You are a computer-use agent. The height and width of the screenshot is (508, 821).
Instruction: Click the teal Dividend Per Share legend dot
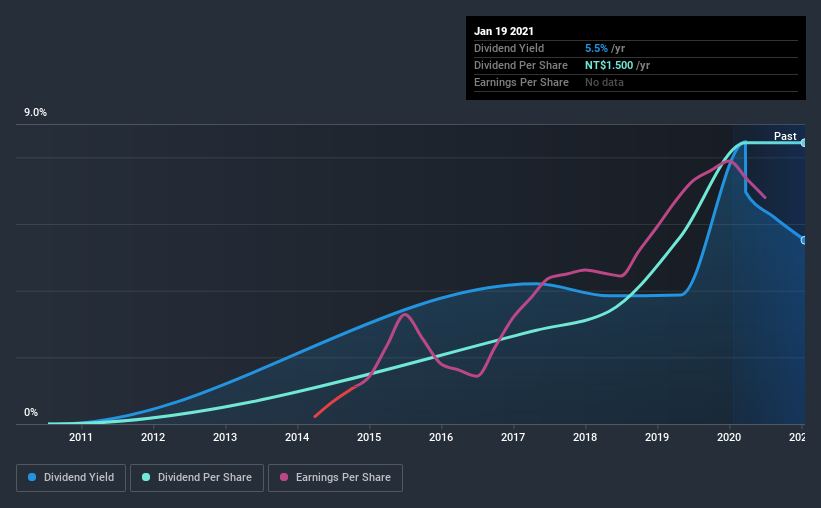pyautogui.click(x=146, y=477)
